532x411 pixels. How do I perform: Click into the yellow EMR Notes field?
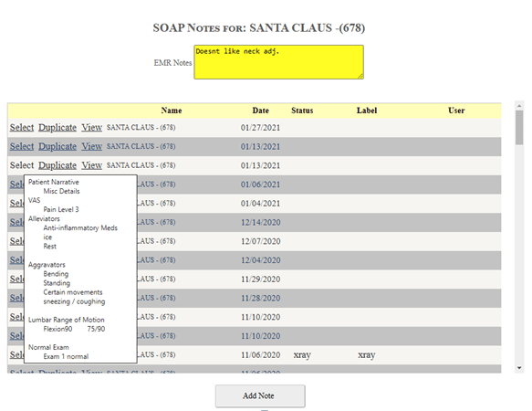279,62
